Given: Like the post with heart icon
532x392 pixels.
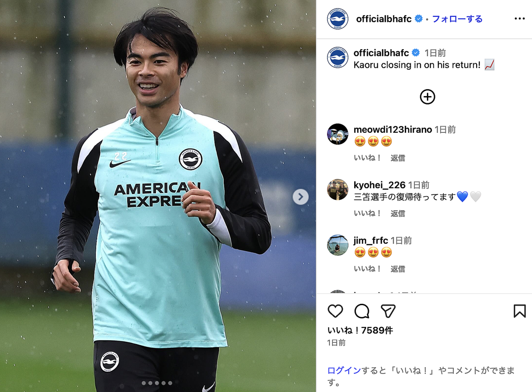Looking at the screenshot, I should click(x=336, y=311).
